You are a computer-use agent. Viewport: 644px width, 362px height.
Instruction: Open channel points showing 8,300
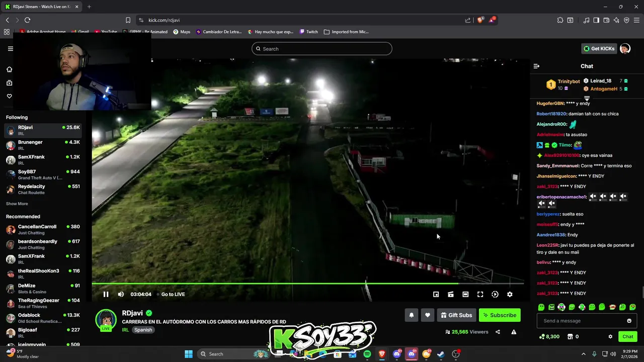tap(549, 336)
